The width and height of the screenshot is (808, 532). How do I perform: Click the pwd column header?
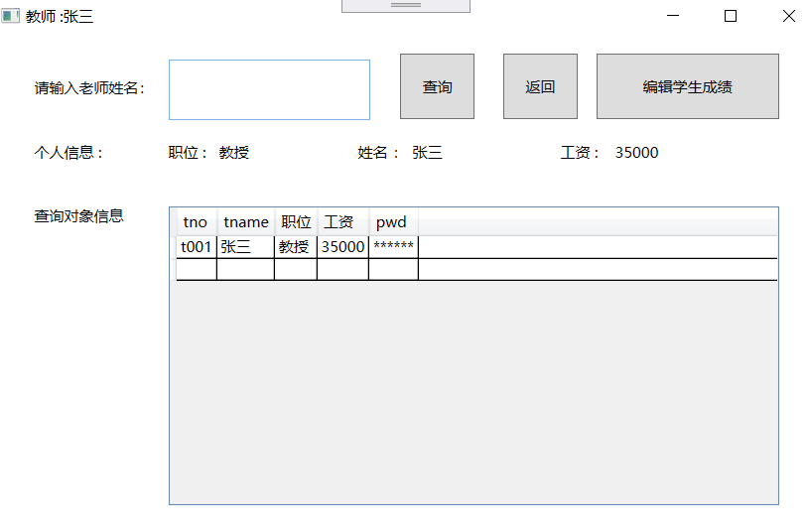click(x=394, y=222)
